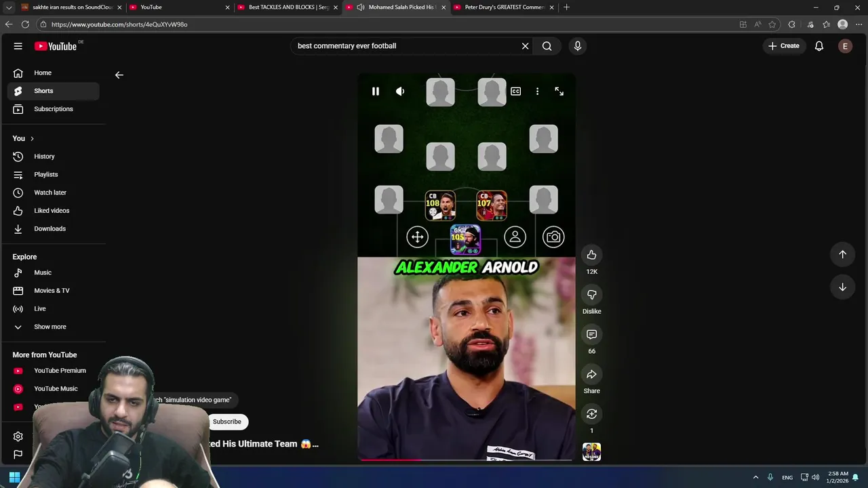Open a new browser tab
This screenshot has height=488, width=868.
tap(567, 7)
